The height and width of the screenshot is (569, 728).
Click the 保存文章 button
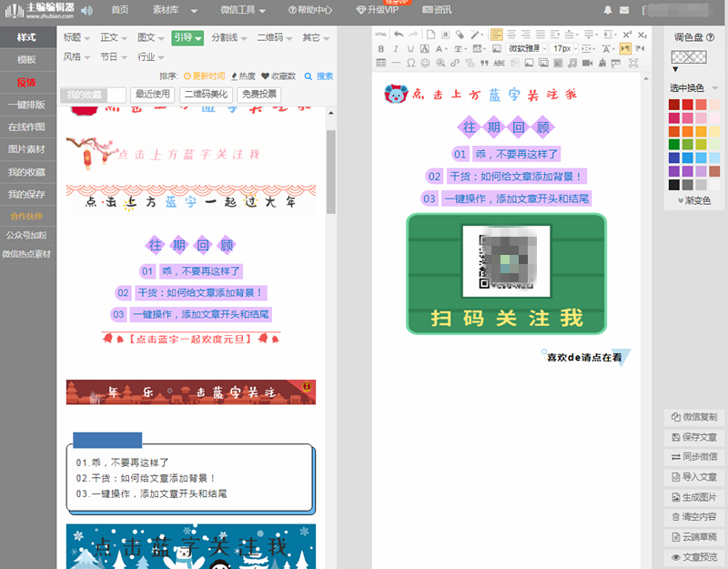click(x=694, y=437)
